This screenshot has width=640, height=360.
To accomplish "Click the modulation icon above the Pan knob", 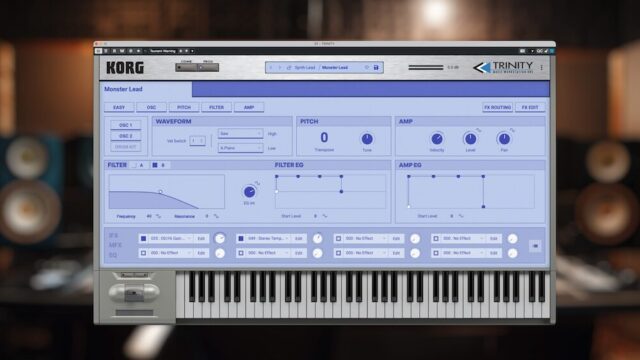I will pyautogui.click(x=512, y=130).
